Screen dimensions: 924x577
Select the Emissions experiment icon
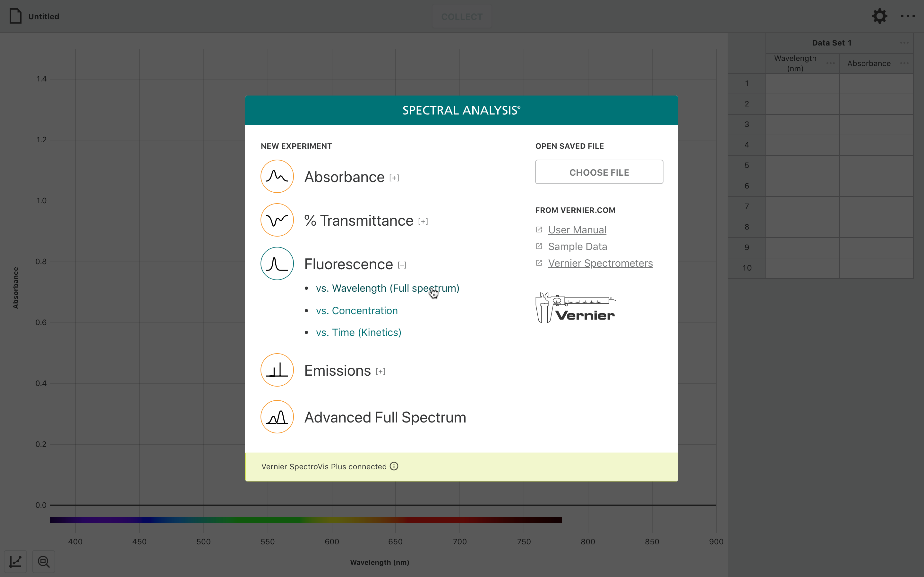click(x=277, y=370)
